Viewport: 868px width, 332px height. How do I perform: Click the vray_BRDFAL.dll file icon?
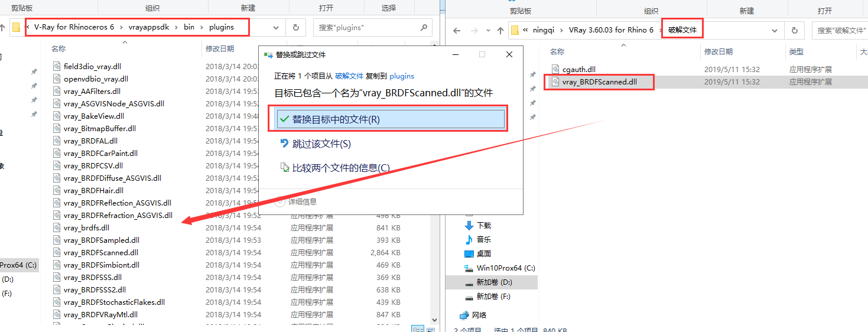[x=57, y=141]
